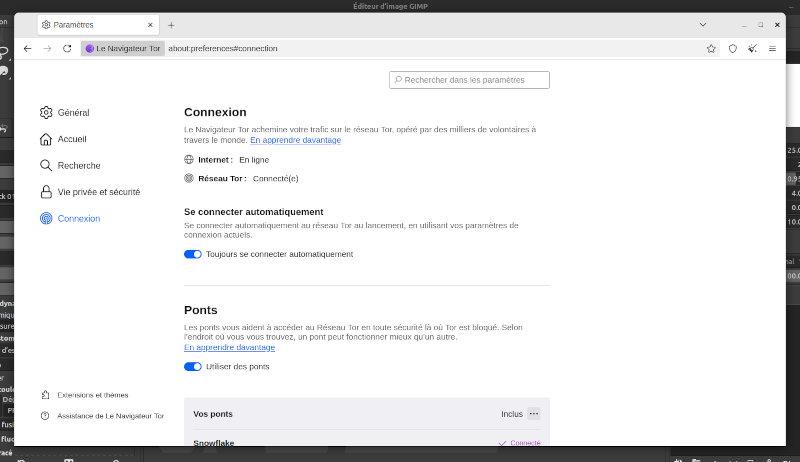Open the Général settings category
The image size is (800, 462).
click(x=65, y=113)
